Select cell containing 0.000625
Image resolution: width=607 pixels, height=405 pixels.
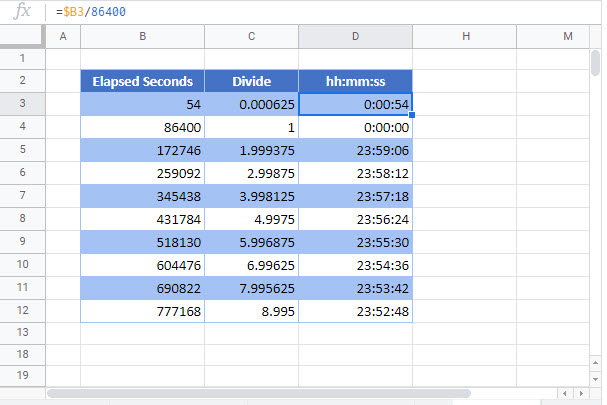251,104
